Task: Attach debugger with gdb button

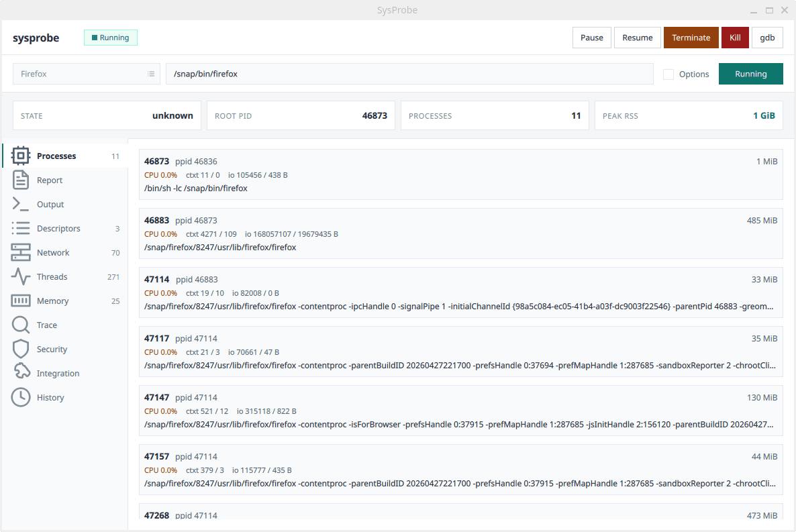Action: tap(767, 38)
